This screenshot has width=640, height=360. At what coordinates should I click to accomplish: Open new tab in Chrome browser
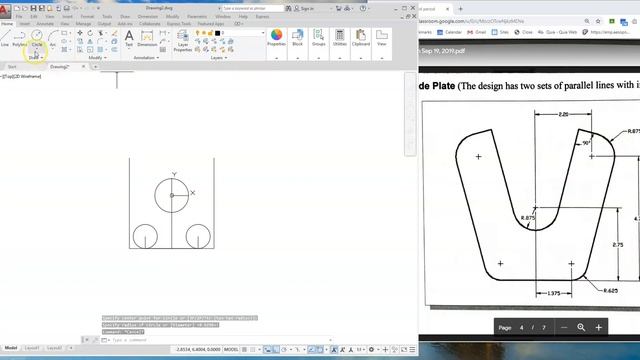point(460,9)
